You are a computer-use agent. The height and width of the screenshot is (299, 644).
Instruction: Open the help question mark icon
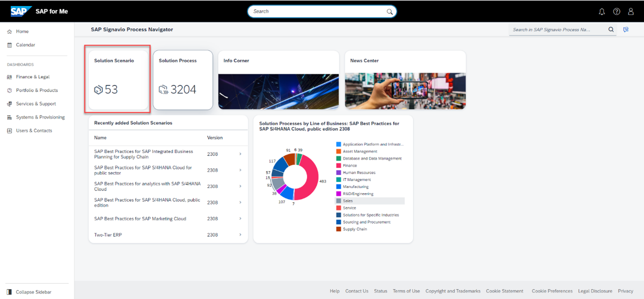[x=616, y=12]
